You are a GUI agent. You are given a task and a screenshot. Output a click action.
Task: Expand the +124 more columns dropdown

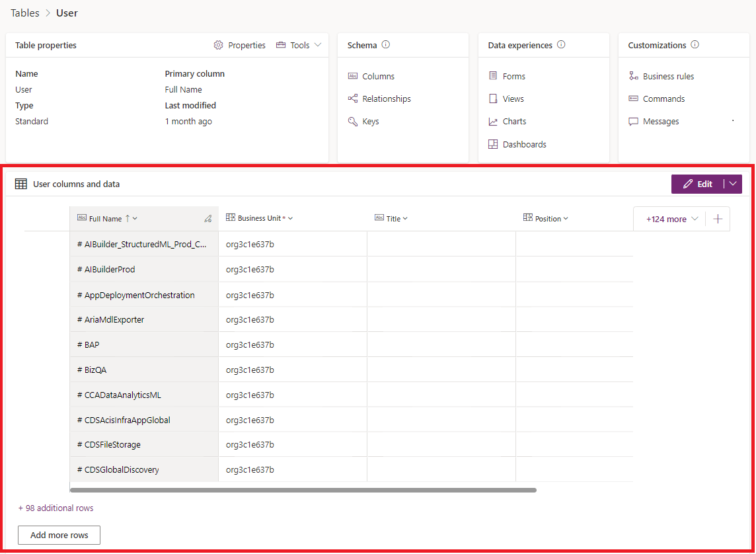pos(671,219)
